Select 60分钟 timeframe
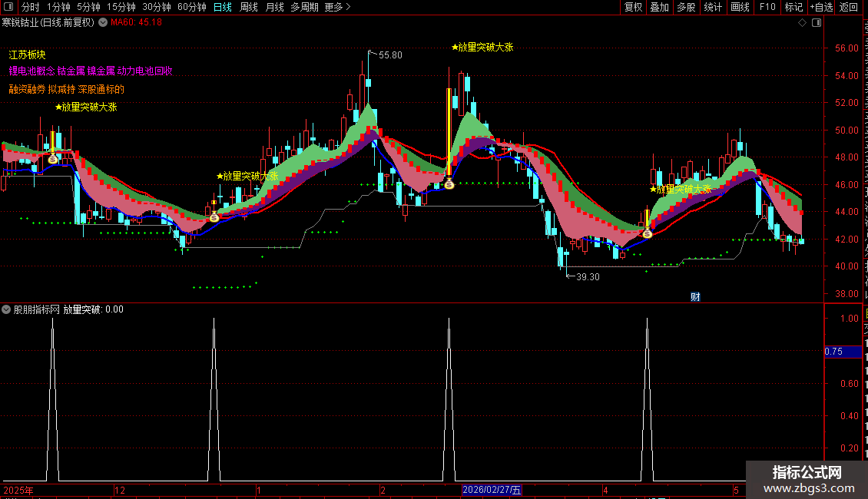This screenshot has height=499, width=868. click(x=191, y=7)
